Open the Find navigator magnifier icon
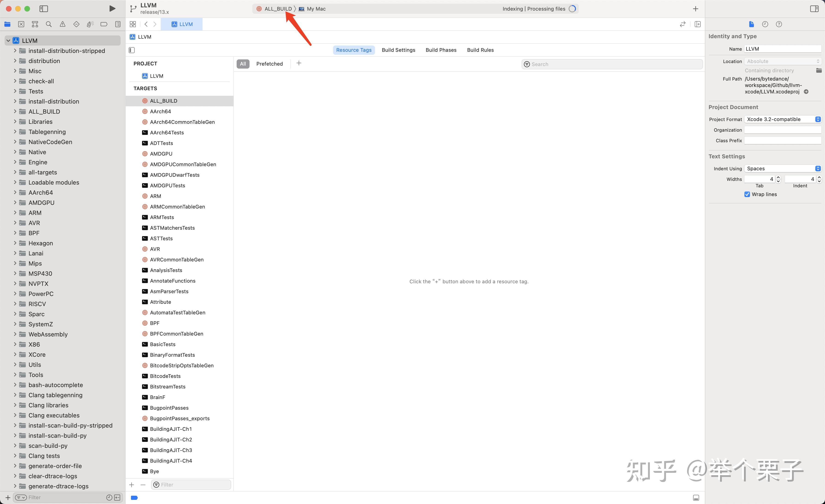 (x=49, y=24)
